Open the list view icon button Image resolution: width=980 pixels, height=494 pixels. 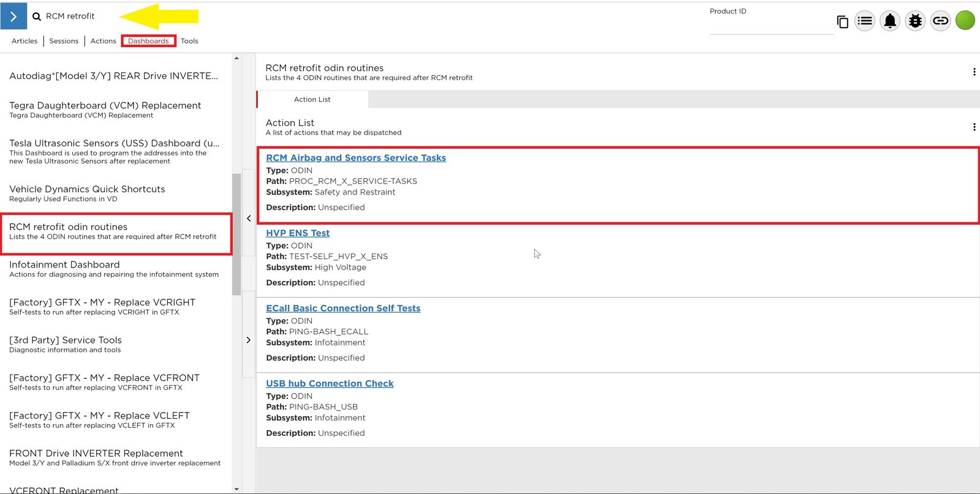tap(865, 21)
